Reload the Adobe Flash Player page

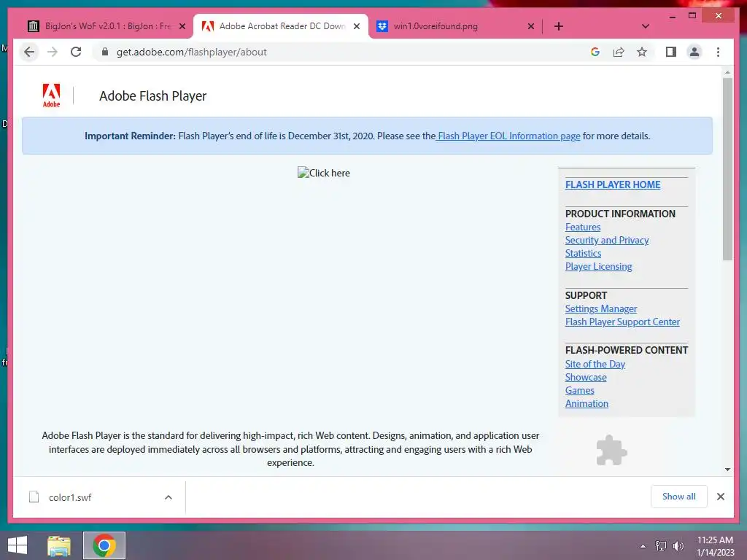tap(76, 52)
